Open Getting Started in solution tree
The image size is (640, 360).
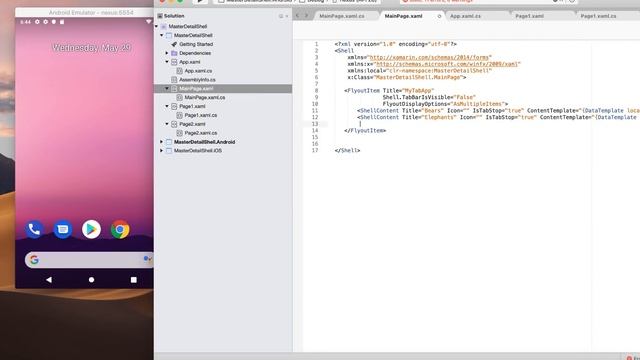[196, 44]
